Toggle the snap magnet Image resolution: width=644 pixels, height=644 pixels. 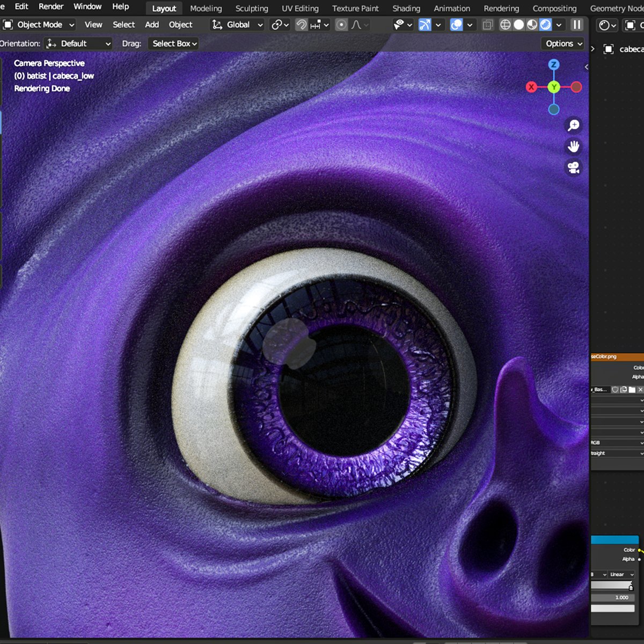click(x=302, y=25)
